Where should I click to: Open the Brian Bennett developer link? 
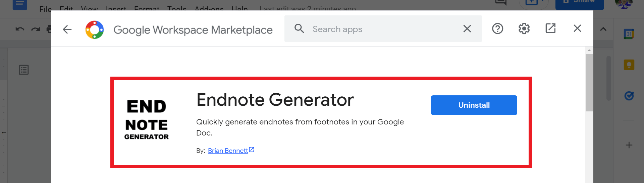pos(231,151)
